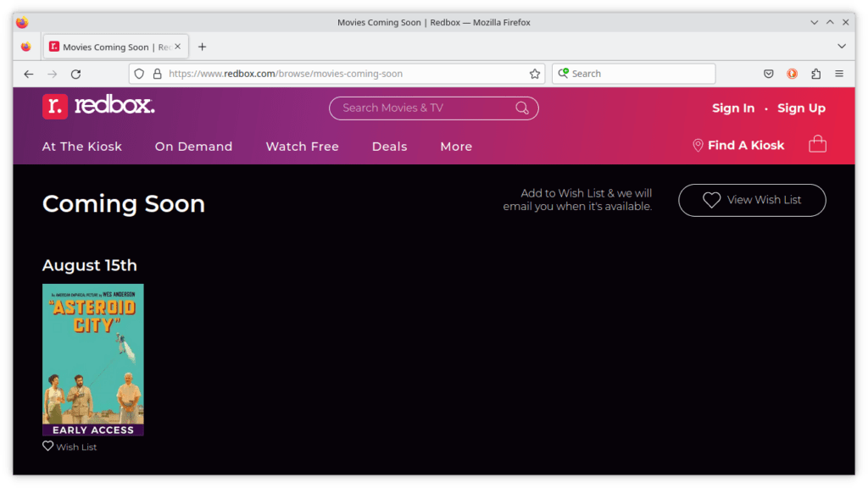Click the browser forward arrow
The height and width of the screenshot is (488, 868).
click(x=52, y=74)
